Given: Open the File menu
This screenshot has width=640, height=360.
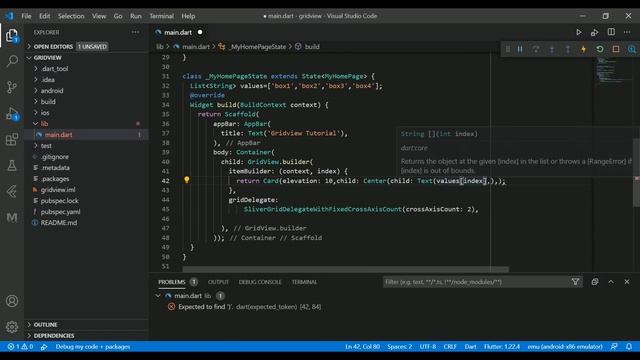Looking at the screenshot, I should [26, 16].
